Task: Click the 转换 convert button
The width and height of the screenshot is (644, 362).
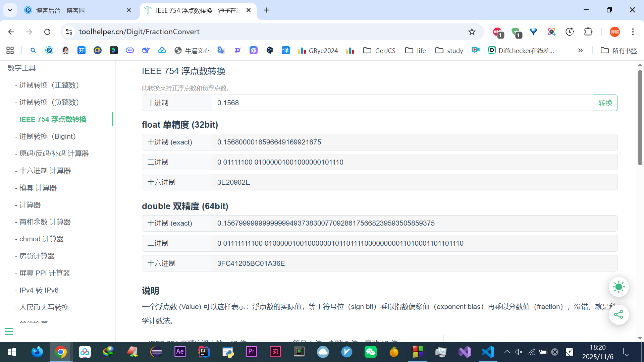Action: tap(605, 103)
